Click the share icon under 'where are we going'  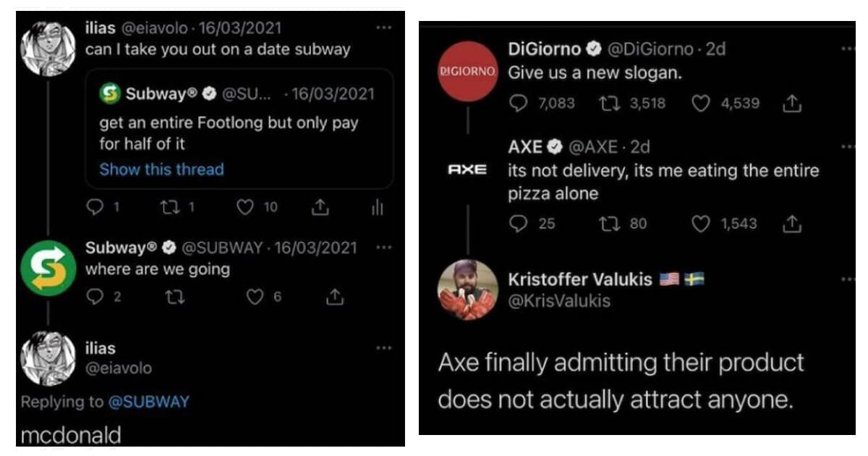[x=334, y=295]
